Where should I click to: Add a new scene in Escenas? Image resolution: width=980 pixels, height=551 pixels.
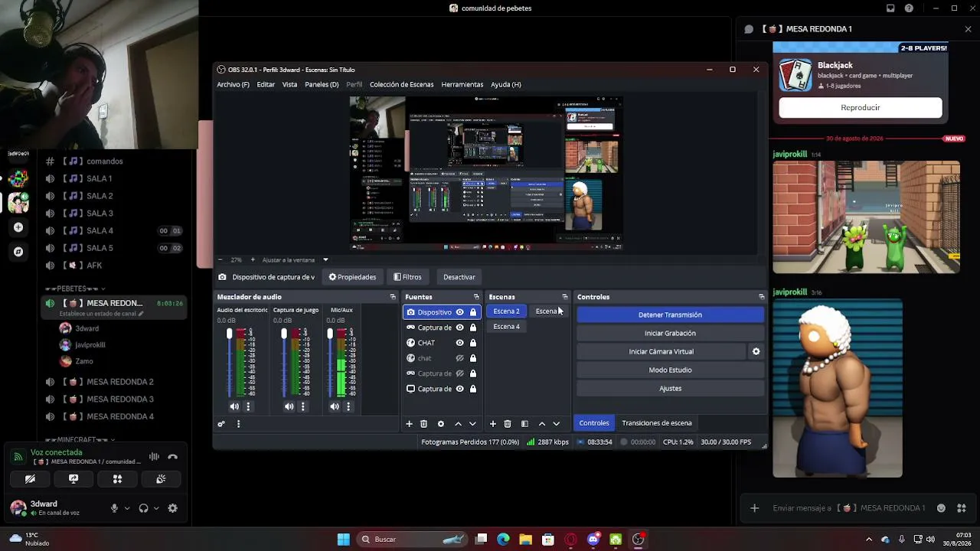[492, 424]
